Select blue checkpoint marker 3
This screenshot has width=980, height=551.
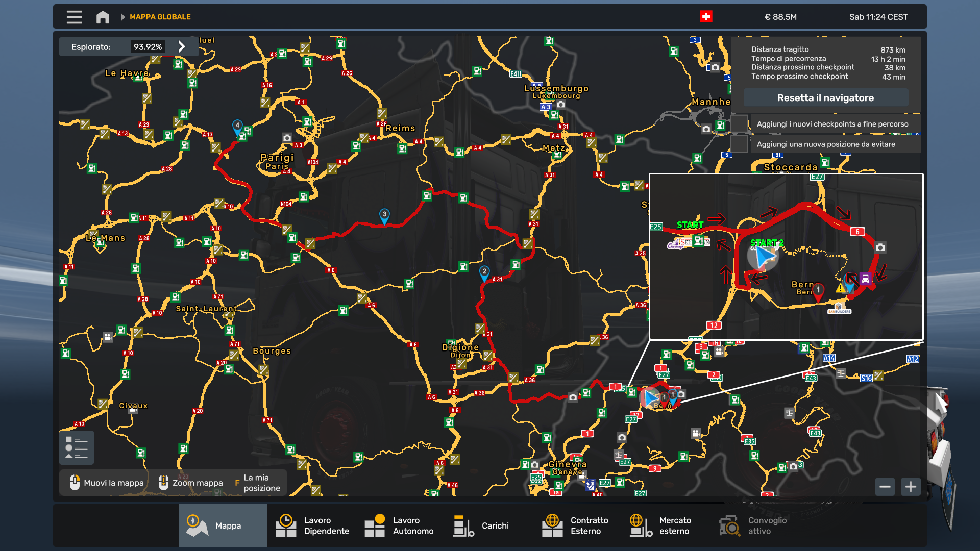pos(384,215)
